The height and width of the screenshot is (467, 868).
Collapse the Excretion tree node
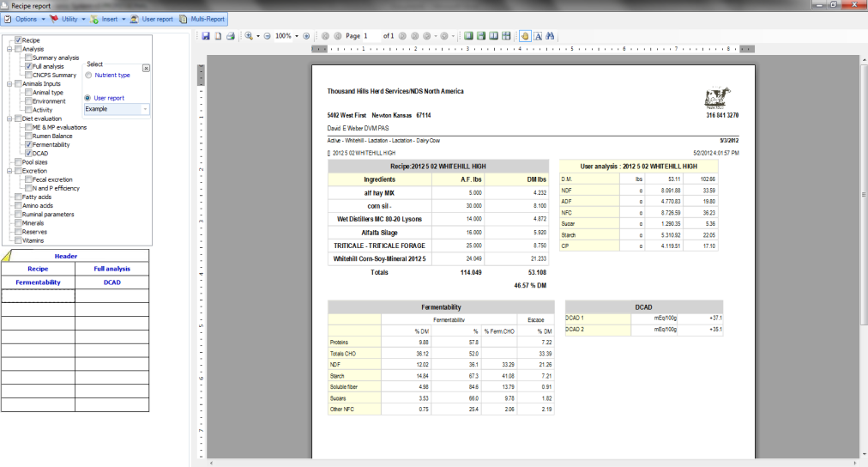point(9,171)
